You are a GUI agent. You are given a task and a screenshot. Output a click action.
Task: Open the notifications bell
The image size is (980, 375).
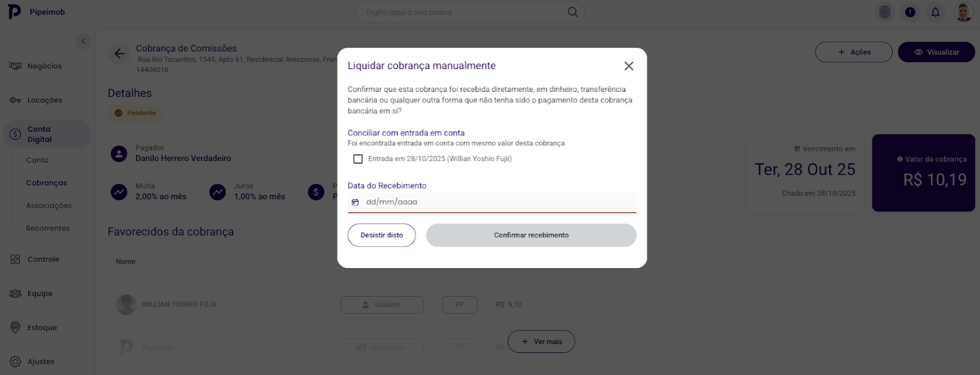[935, 12]
